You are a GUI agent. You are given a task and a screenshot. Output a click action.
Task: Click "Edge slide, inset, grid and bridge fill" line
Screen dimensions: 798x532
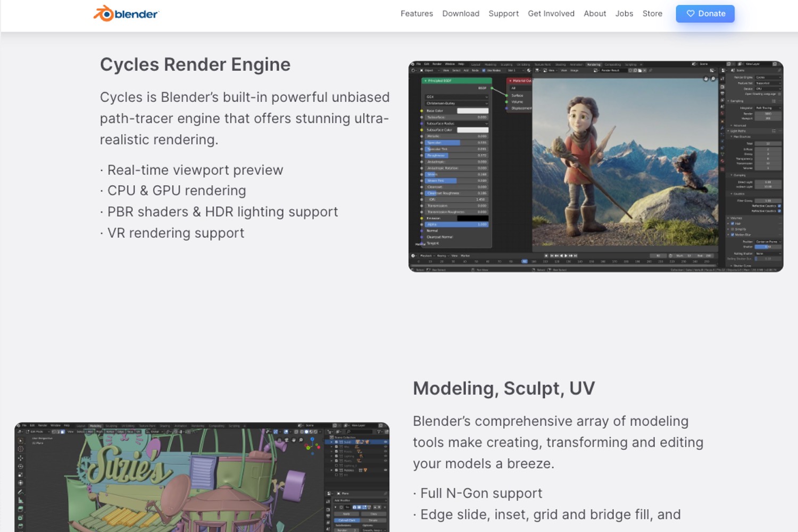click(551, 514)
